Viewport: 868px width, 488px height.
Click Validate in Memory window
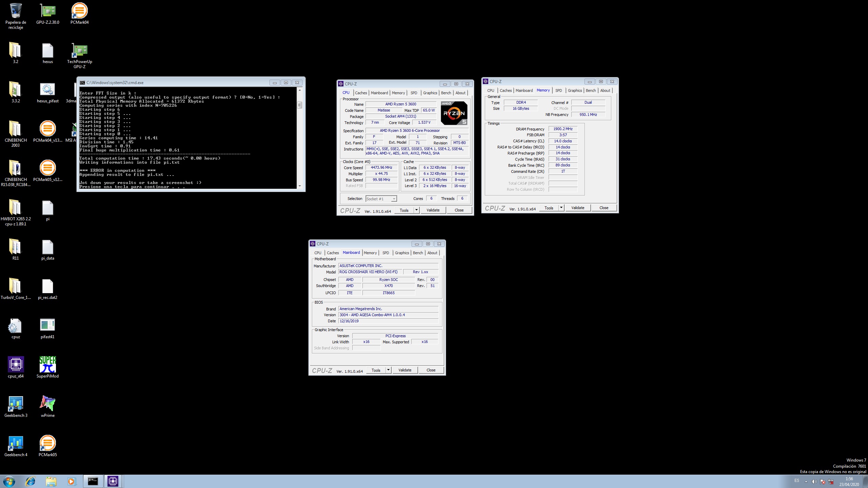[x=578, y=208]
